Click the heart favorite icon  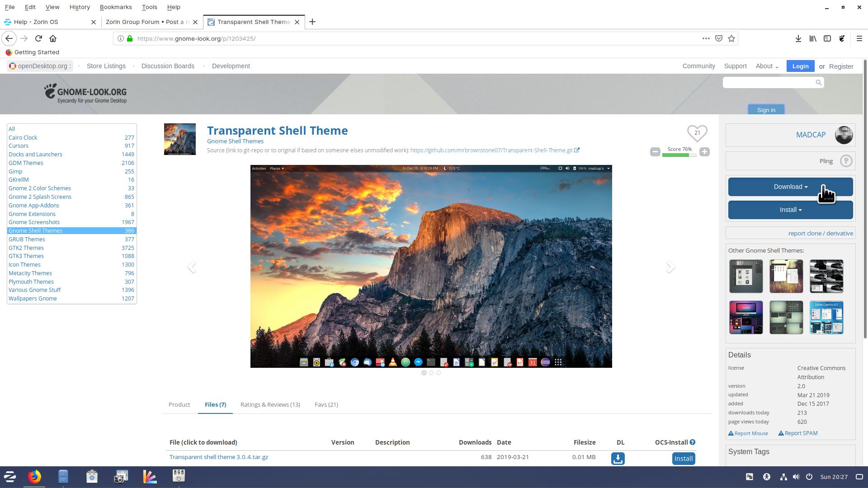(697, 133)
